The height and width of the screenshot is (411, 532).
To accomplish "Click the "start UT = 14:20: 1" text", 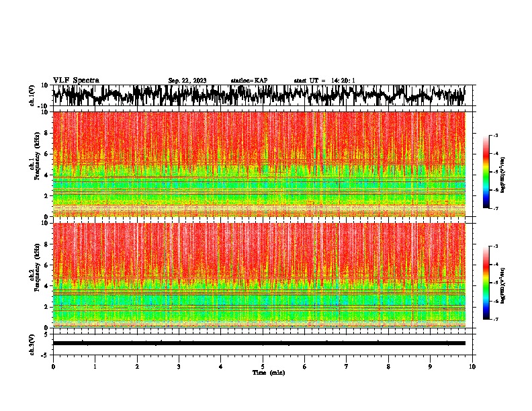I will click(324, 81).
